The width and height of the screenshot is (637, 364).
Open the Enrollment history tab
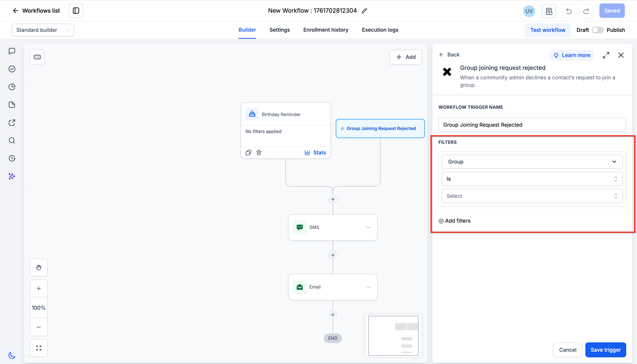click(326, 30)
